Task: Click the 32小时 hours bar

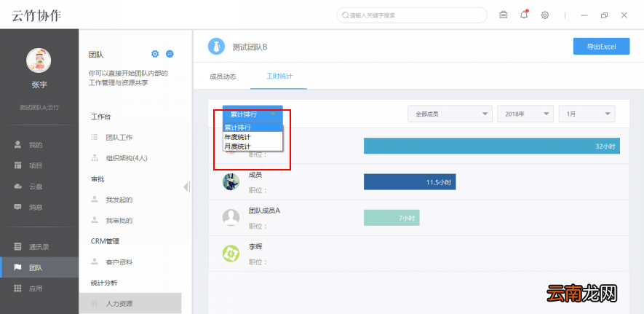Action: point(492,146)
